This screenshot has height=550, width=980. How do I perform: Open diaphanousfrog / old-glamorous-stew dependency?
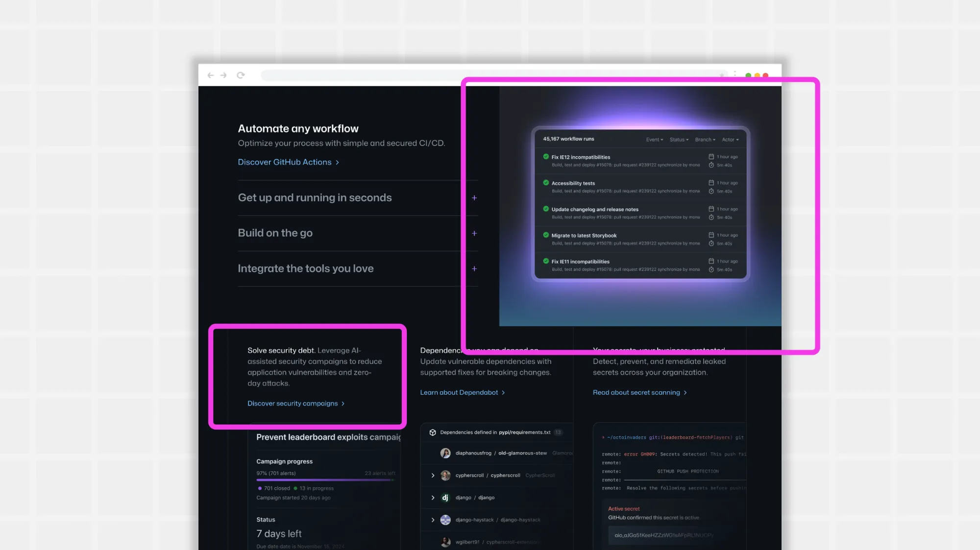[x=501, y=453]
